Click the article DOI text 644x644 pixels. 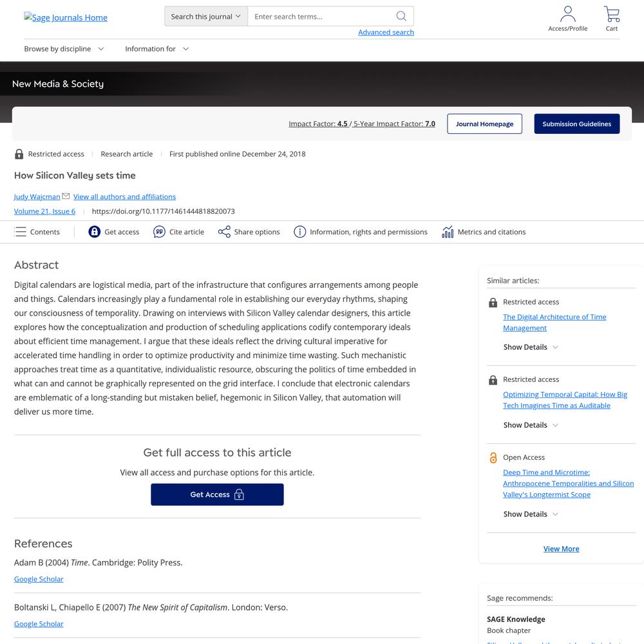click(x=163, y=211)
